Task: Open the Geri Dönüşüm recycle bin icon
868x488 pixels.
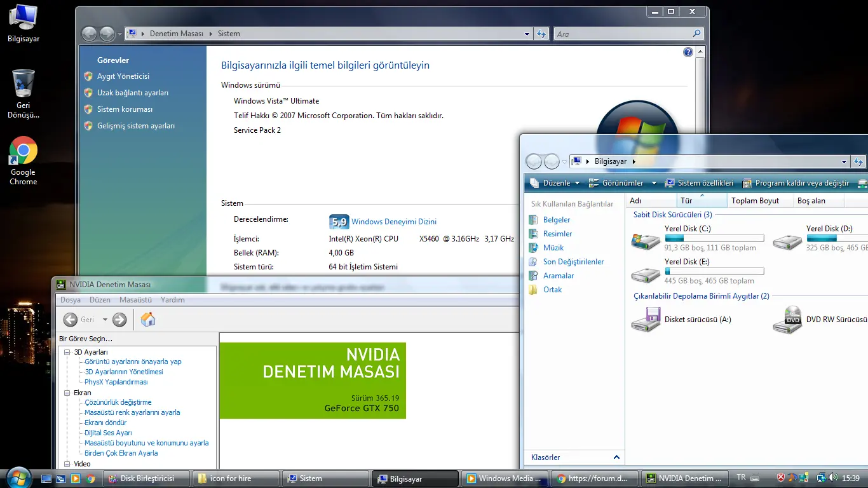Action: click(24, 94)
